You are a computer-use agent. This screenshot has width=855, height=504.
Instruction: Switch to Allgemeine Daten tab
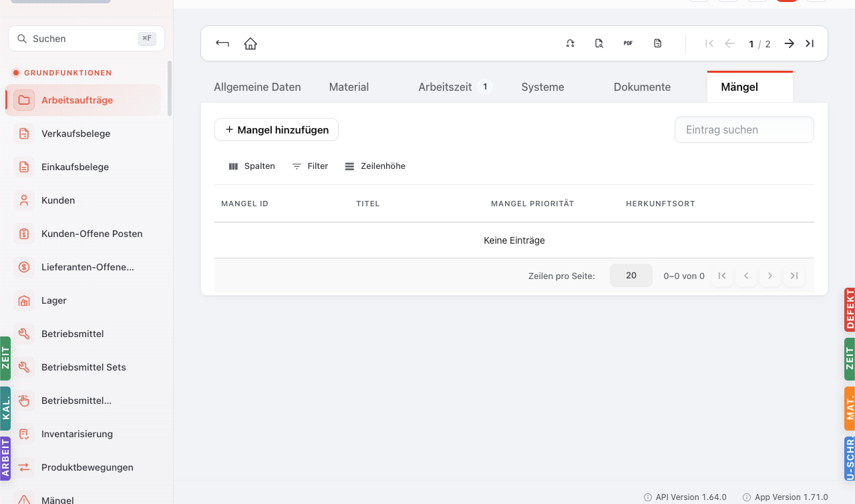click(257, 87)
